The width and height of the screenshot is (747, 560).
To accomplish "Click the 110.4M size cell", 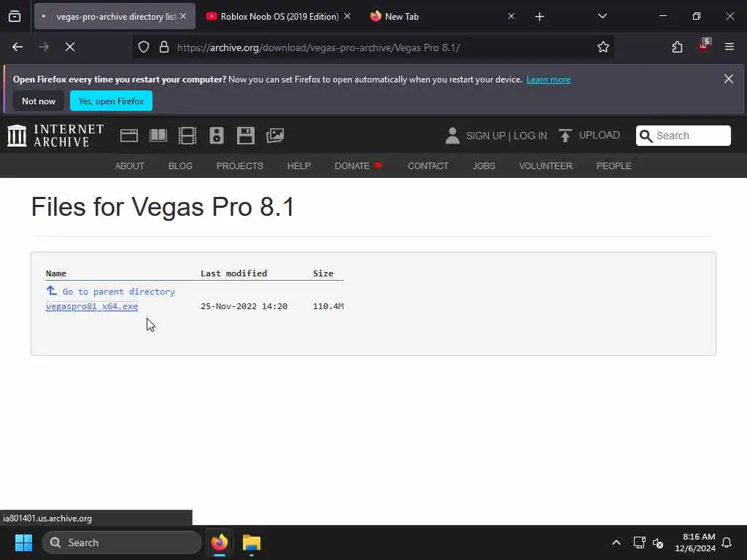I will click(x=328, y=306).
